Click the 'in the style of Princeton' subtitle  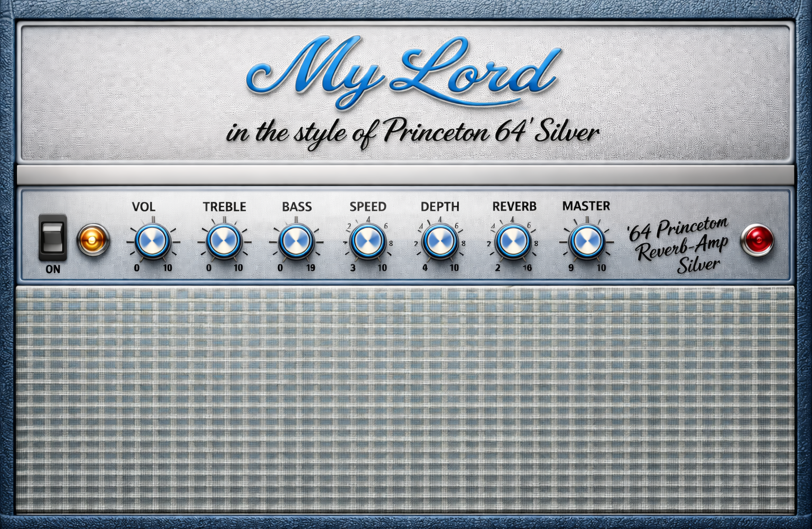412,132
